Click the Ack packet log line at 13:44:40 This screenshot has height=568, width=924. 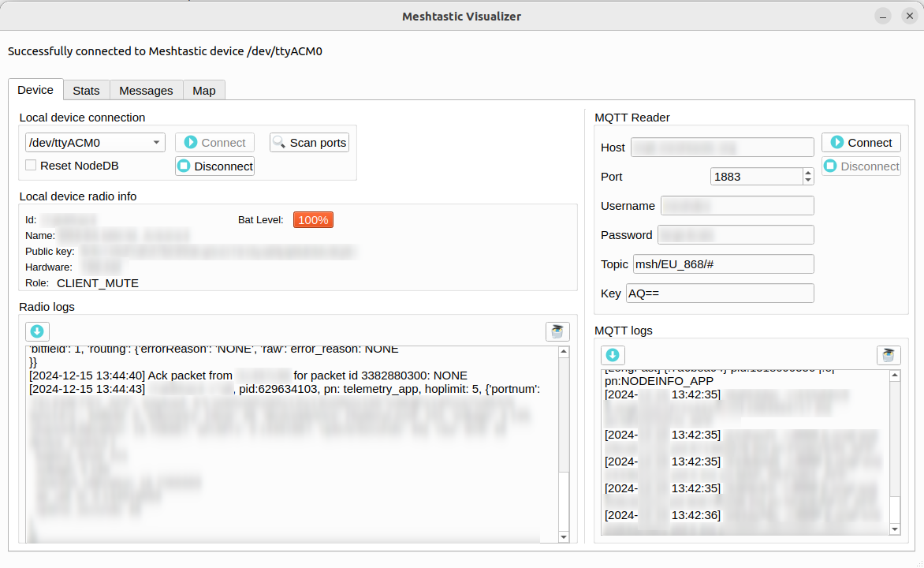coord(248,376)
